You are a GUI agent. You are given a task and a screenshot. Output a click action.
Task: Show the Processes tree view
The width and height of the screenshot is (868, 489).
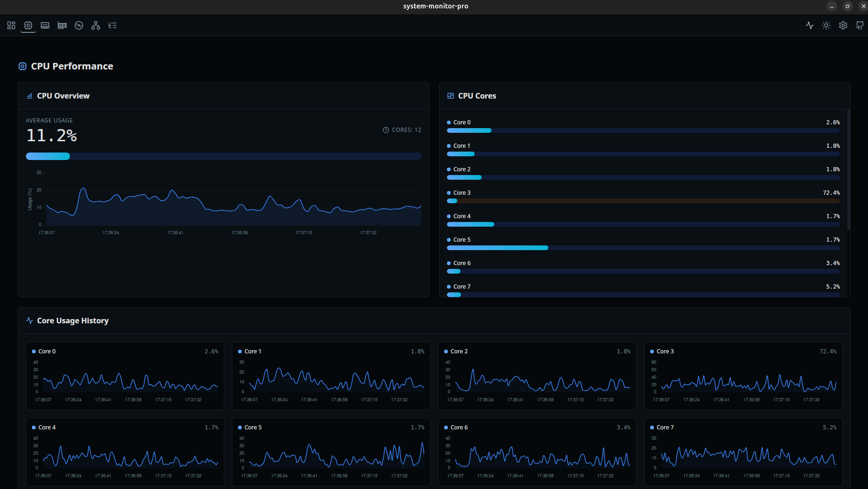tap(112, 25)
